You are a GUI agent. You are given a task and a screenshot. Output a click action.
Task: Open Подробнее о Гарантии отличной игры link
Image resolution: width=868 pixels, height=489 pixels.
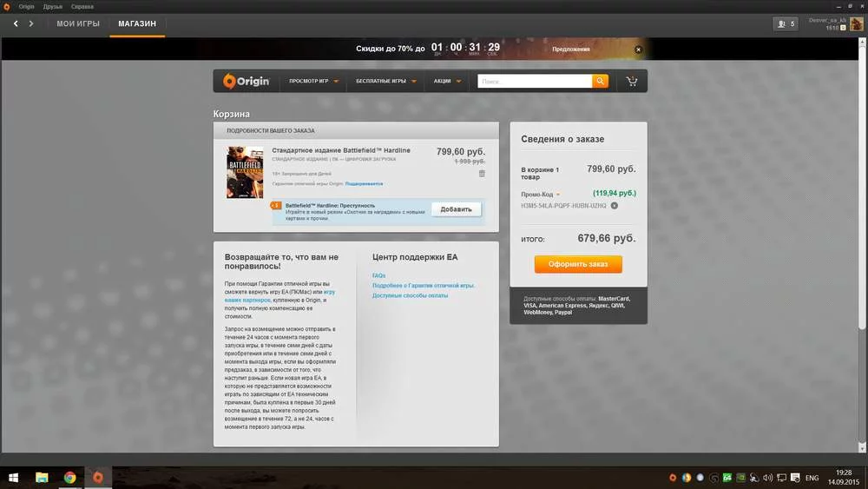(x=423, y=285)
